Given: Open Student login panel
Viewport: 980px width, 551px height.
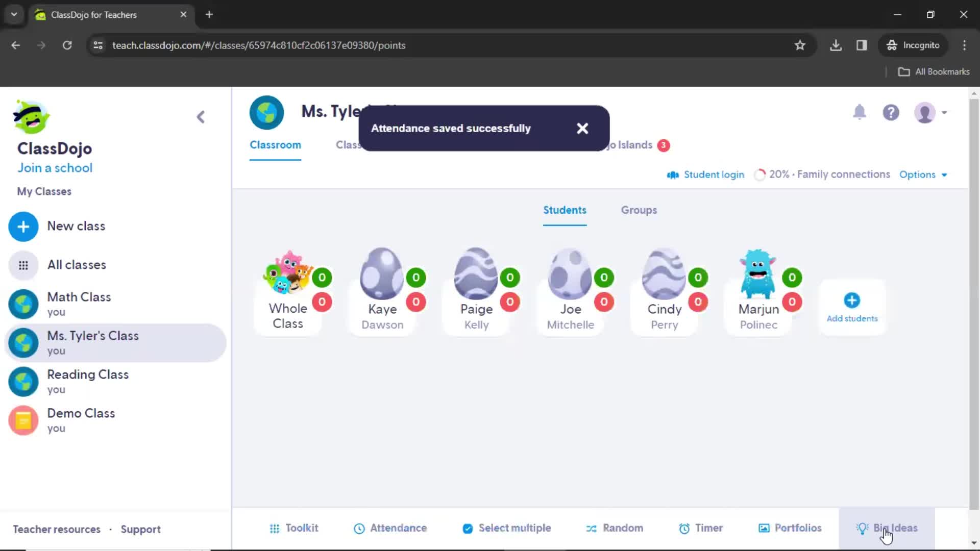Looking at the screenshot, I should click(707, 175).
